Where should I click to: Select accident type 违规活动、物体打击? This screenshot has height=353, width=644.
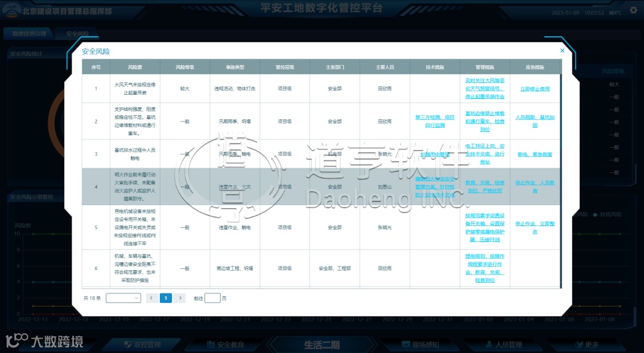click(235, 88)
